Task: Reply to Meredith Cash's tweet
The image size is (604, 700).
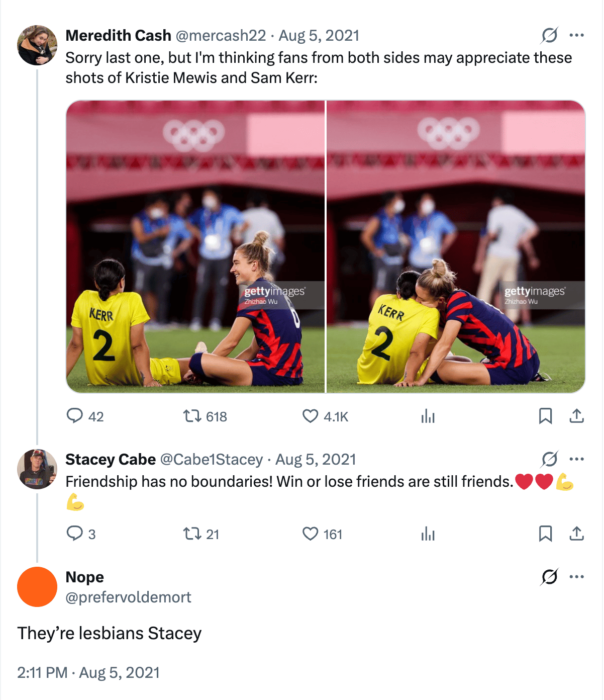Action: pos(75,416)
